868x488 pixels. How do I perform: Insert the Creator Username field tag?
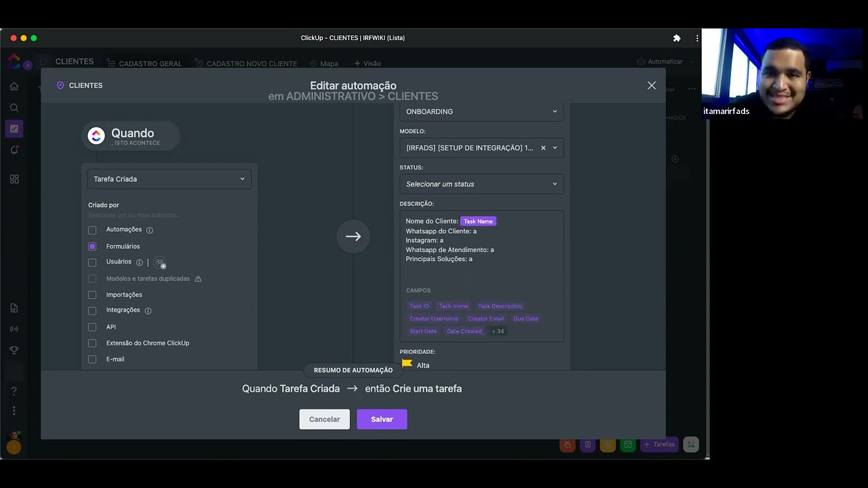(433, 319)
